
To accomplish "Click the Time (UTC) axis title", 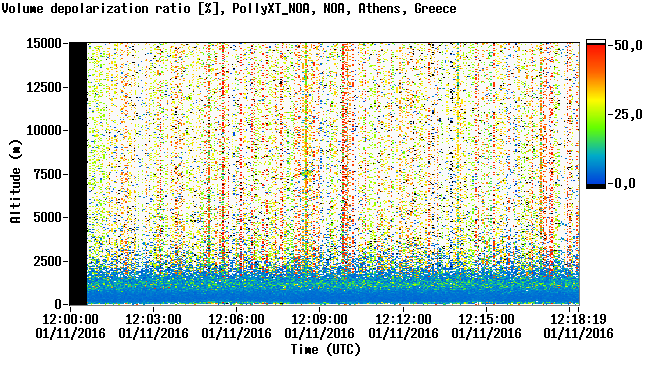I will pyautogui.click(x=326, y=350).
